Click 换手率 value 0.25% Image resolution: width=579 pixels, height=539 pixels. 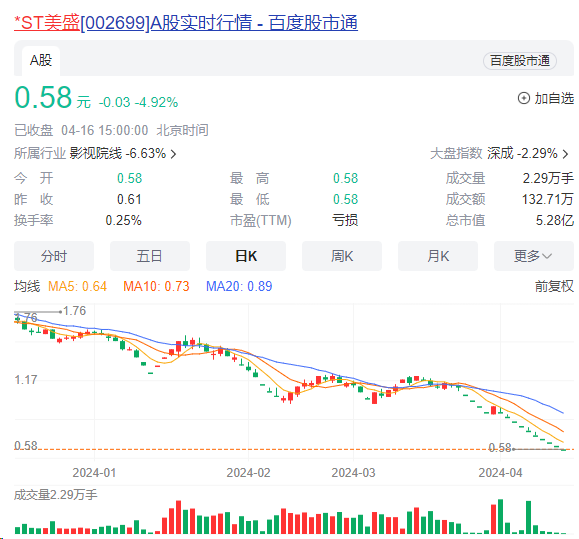point(123,220)
